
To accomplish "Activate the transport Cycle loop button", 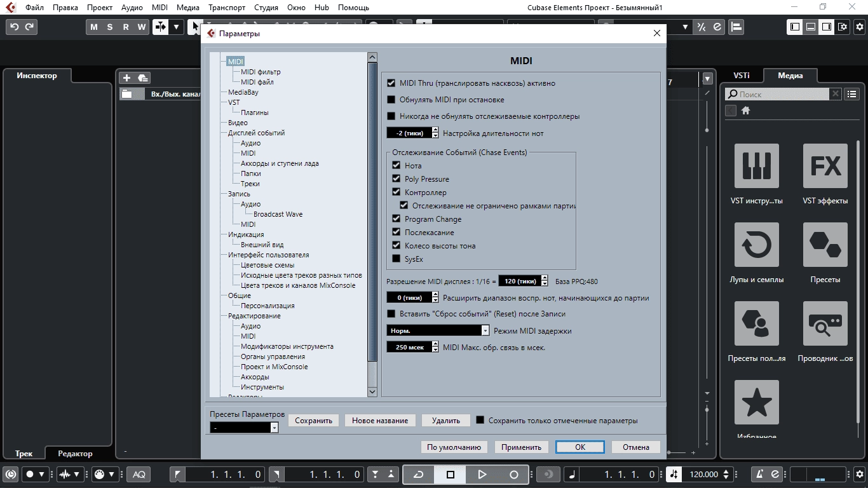I will (418, 474).
